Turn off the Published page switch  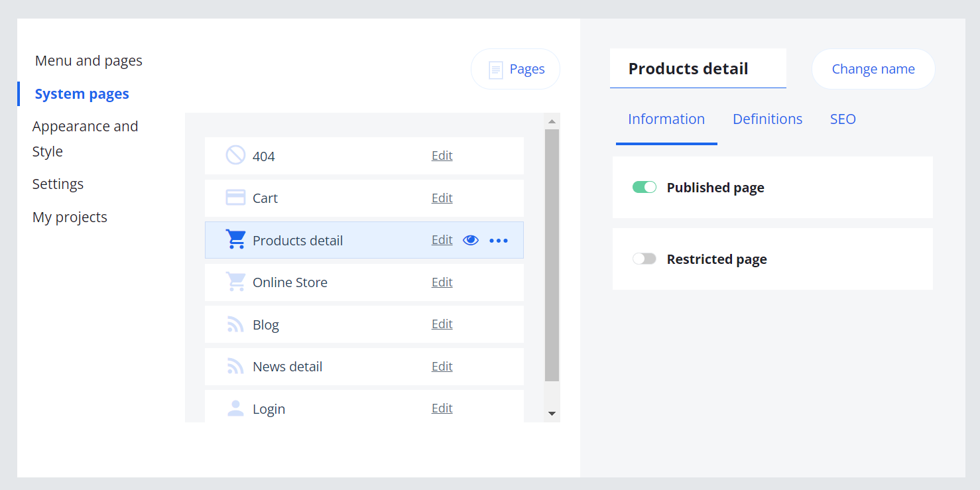coord(644,188)
